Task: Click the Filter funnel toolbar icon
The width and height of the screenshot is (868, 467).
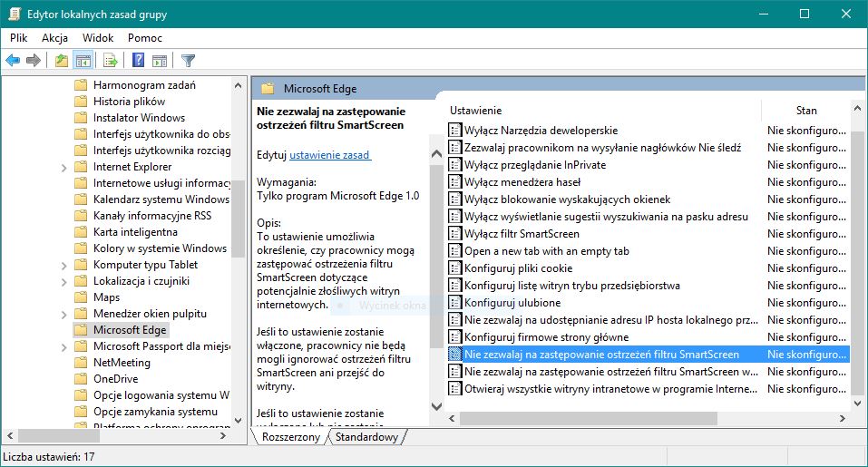Action: tap(189, 61)
